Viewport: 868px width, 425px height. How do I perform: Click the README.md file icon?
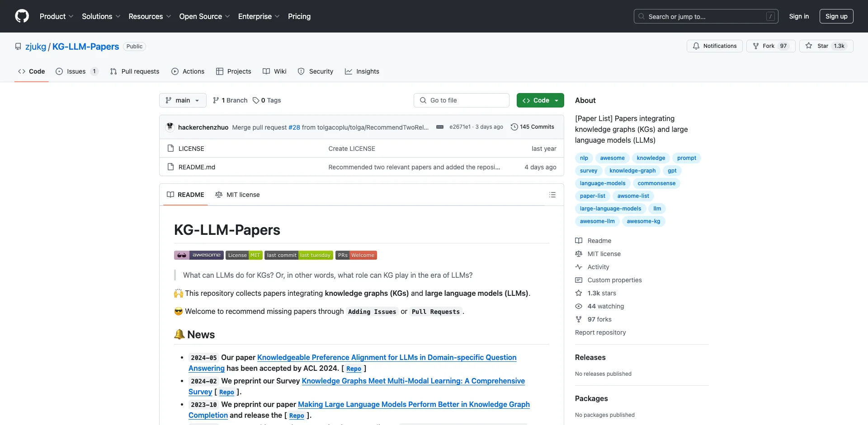coord(170,167)
